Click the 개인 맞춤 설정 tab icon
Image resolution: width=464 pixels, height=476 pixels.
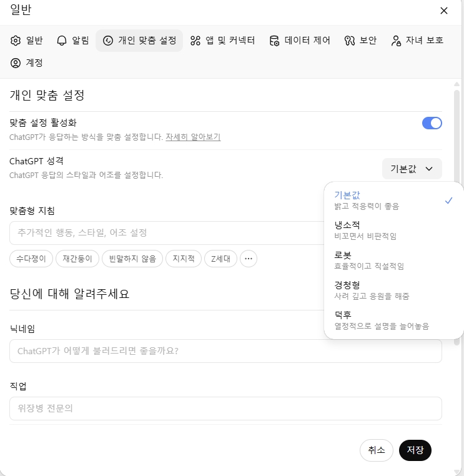click(108, 41)
